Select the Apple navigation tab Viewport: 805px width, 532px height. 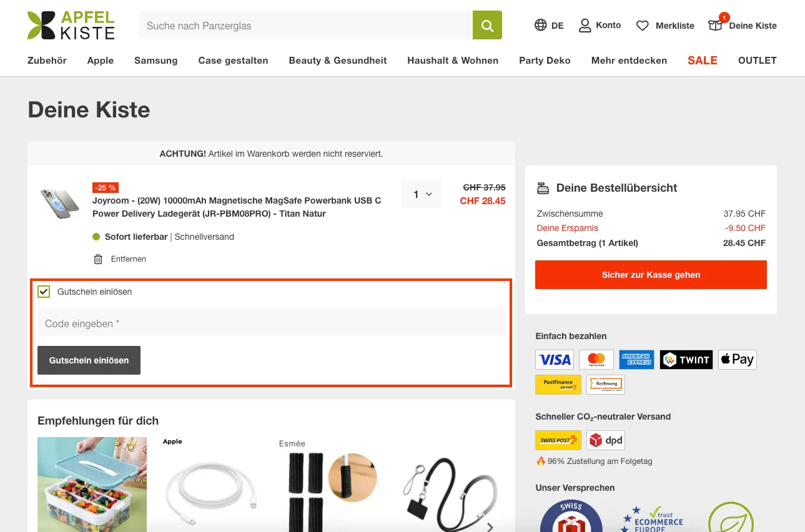coord(100,60)
